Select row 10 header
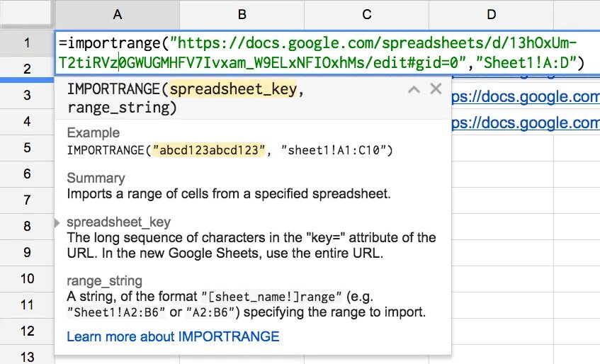Image resolution: width=600 pixels, height=364 pixels. click(x=27, y=279)
